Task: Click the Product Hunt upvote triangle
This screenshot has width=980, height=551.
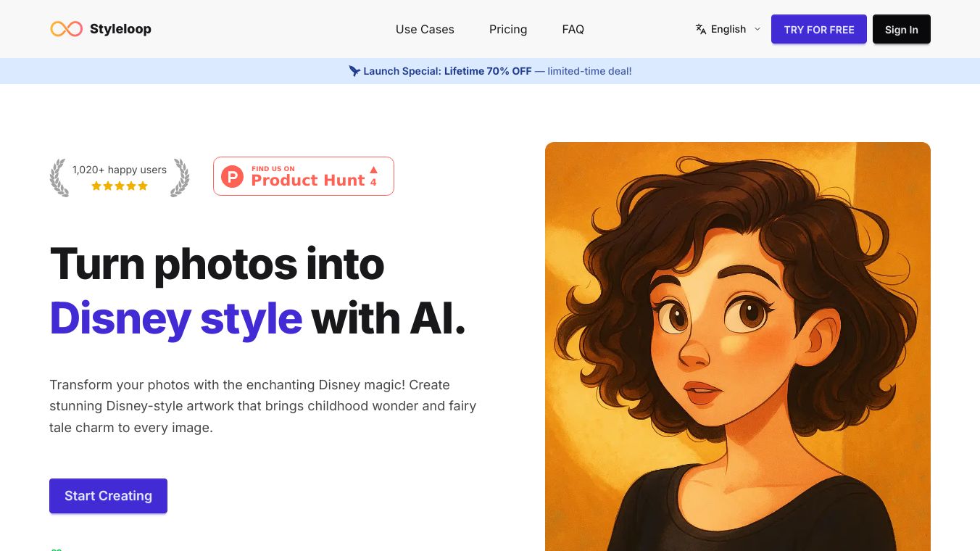Action: click(x=373, y=170)
